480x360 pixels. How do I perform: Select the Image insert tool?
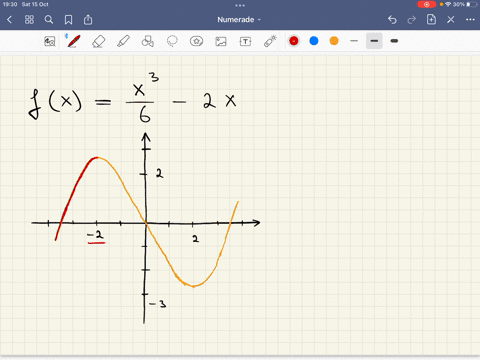click(x=221, y=41)
